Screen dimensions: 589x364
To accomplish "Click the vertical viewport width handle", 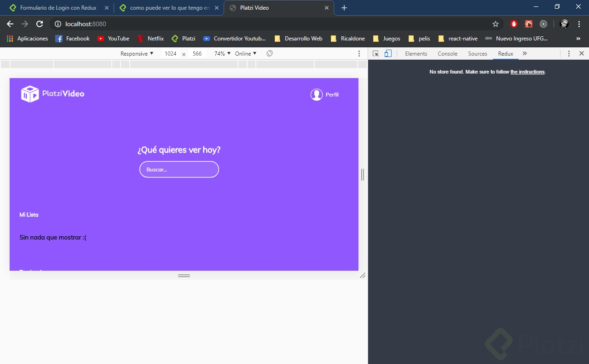I will coord(363,175).
